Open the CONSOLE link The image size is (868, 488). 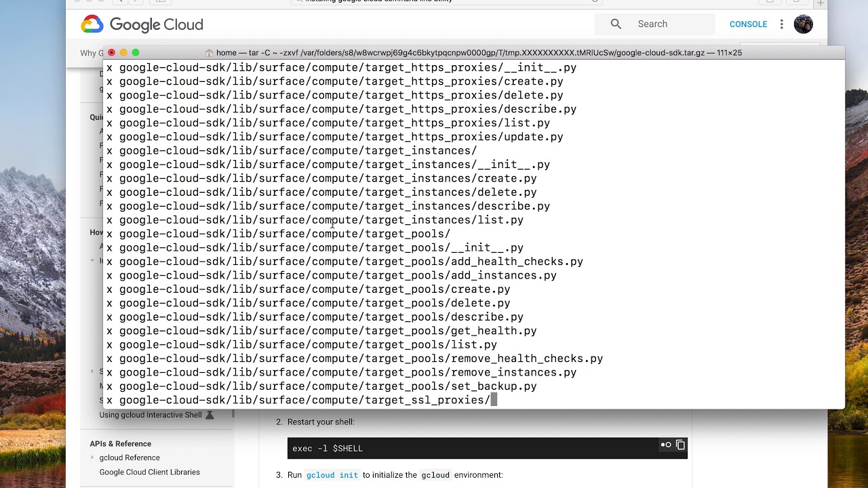tap(748, 24)
